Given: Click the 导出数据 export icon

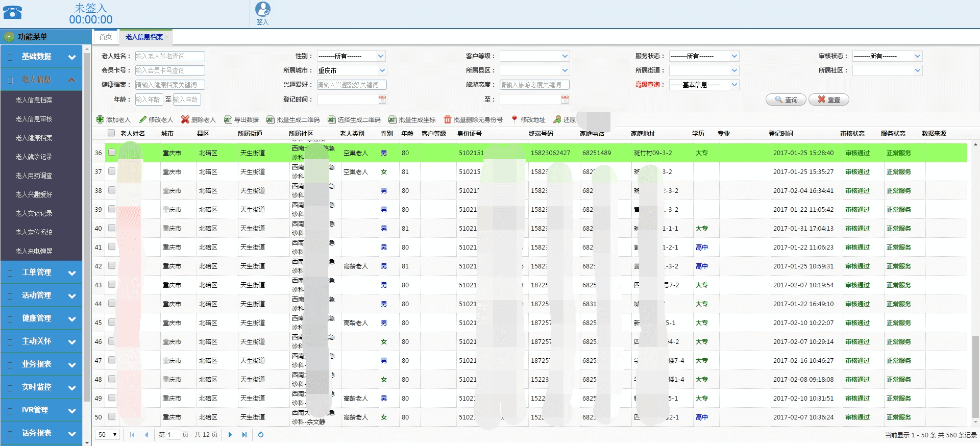Looking at the screenshot, I should point(228,119).
